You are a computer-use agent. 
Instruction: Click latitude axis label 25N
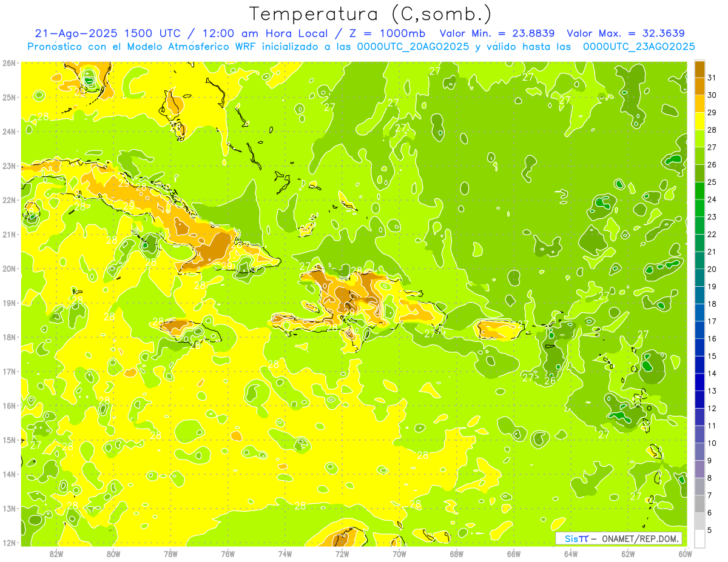(8, 97)
